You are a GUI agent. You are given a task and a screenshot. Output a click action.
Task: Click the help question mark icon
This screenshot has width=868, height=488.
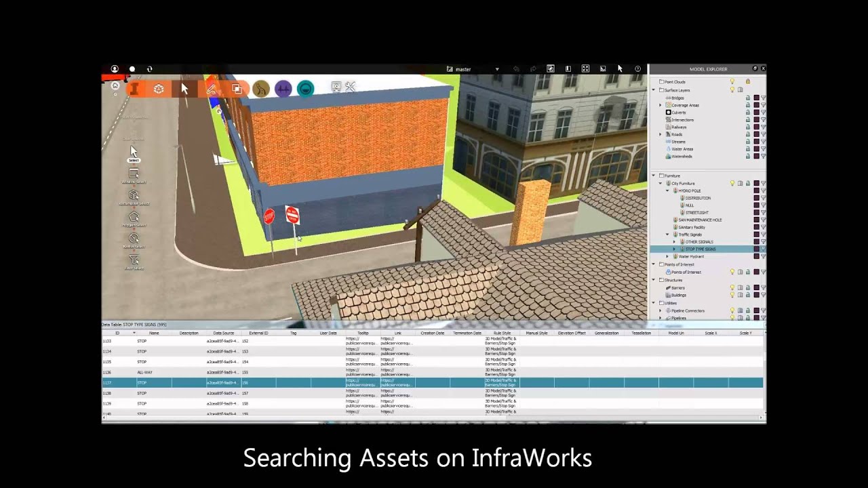point(637,69)
